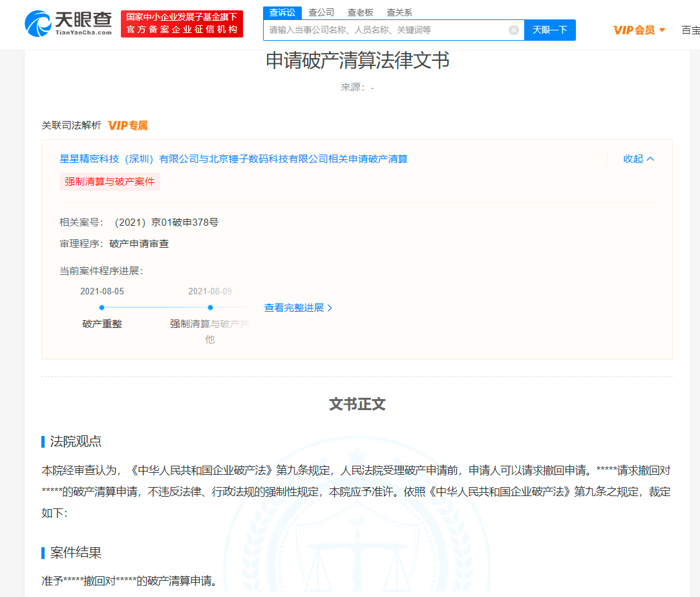700x597 pixels.
Task: Click the 天眼查 logo in the header
Action: (x=68, y=23)
